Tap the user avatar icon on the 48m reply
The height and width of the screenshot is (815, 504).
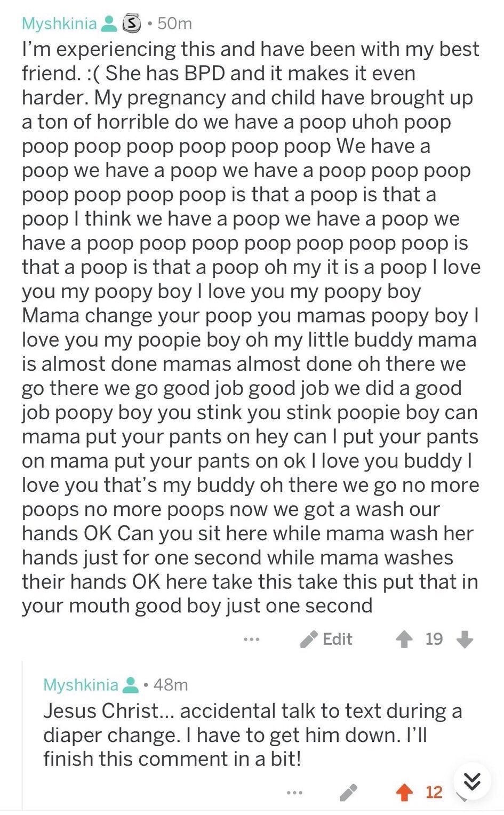click(130, 685)
